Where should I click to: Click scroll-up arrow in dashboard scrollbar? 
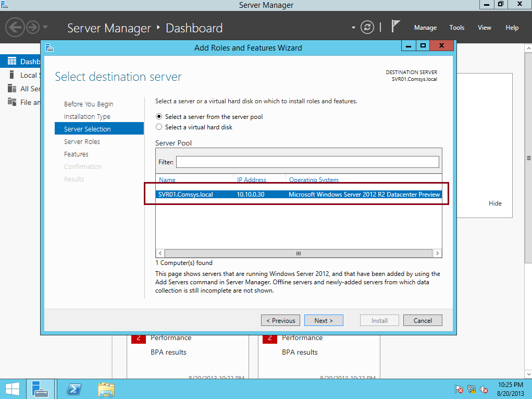pos(528,48)
